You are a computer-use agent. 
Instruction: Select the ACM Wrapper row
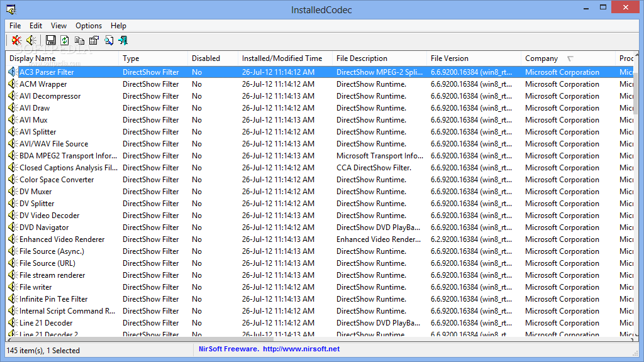coord(320,84)
